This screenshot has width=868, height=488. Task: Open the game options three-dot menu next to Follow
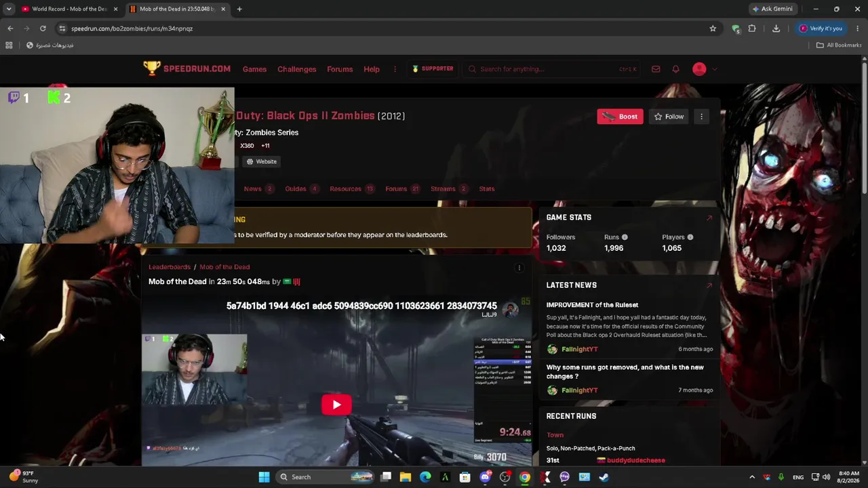tap(701, 117)
